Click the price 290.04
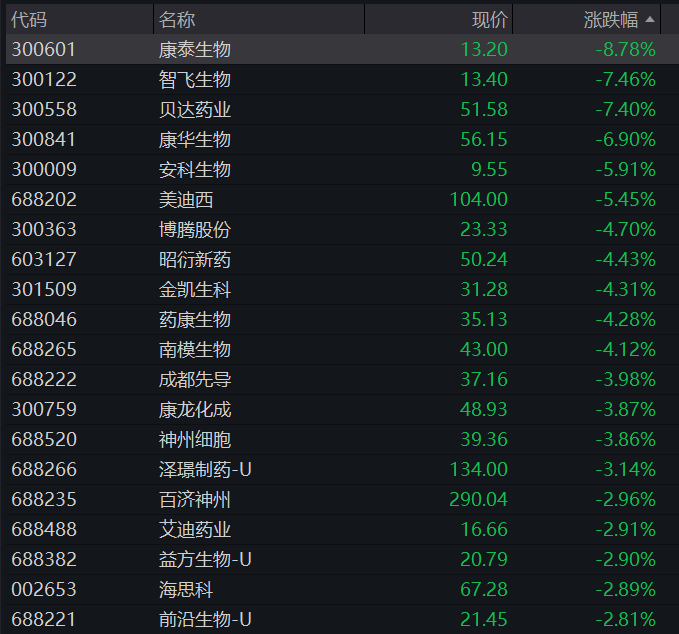 point(479,499)
